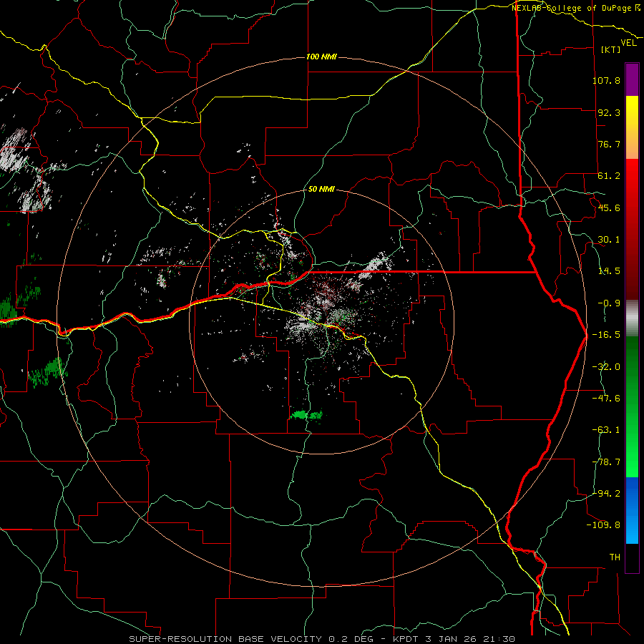644x644 pixels.
Task: Select the 76.7 scale value
Action: click(609, 144)
